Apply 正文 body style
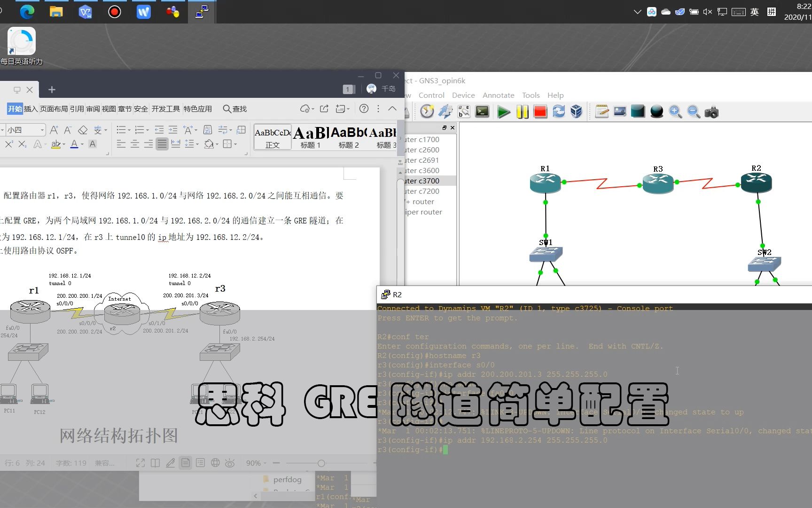The image size is (812, 508). pos(273,137)
